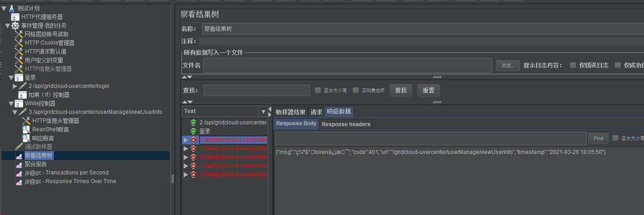
Task: Click the 查找 search button
Action: click(x=401, y=90)
